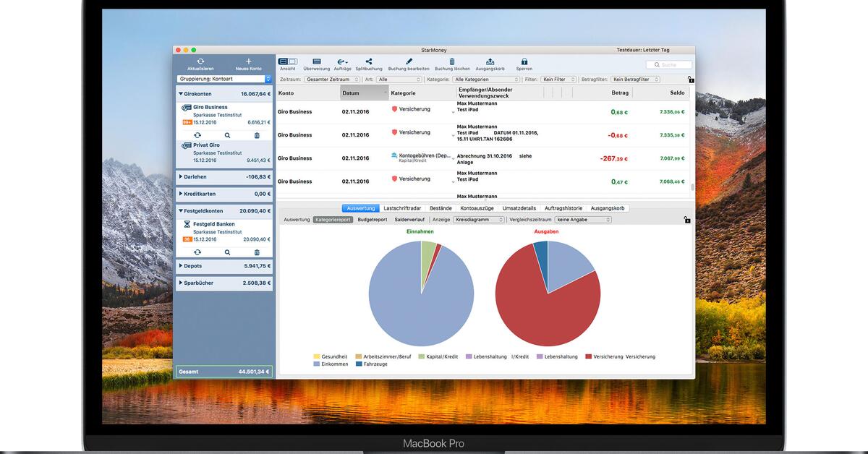Click the trash icon under Festgeld Banken

point(257,252)
